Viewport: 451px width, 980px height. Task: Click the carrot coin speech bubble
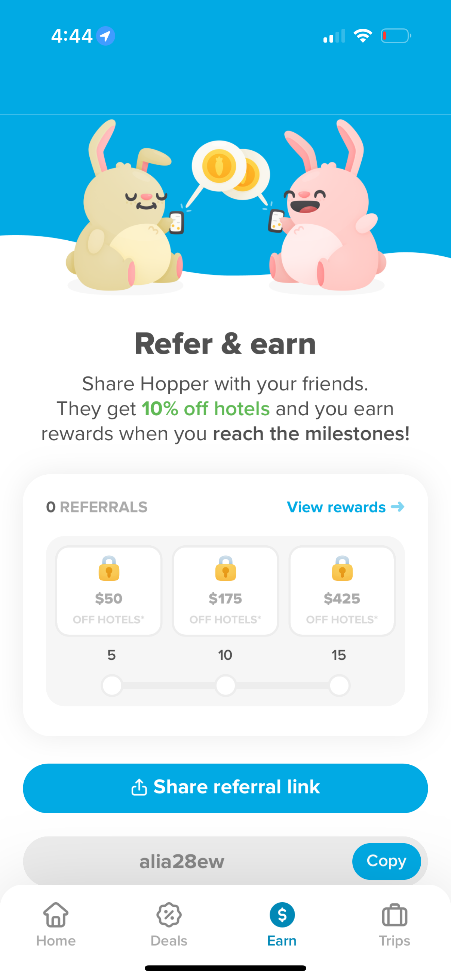[220, 167]
